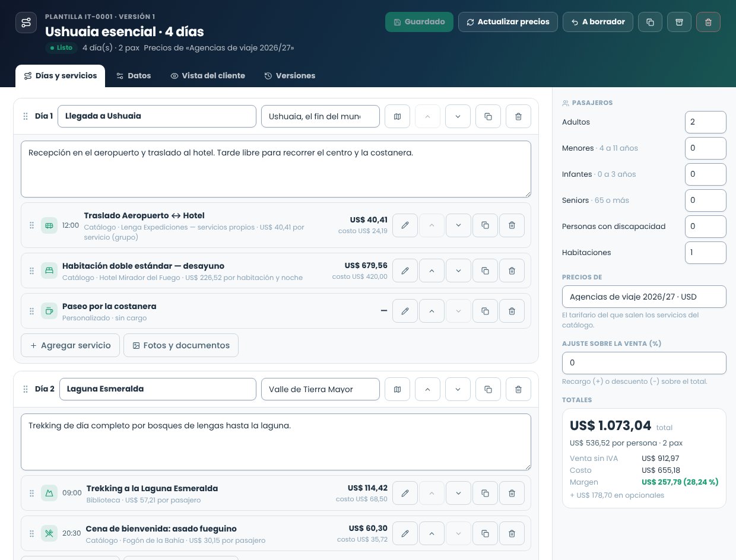The width and height of the screenshot is (736, 560).
Task: Grab the Día 1 drag handle
Action: point(25,116)
